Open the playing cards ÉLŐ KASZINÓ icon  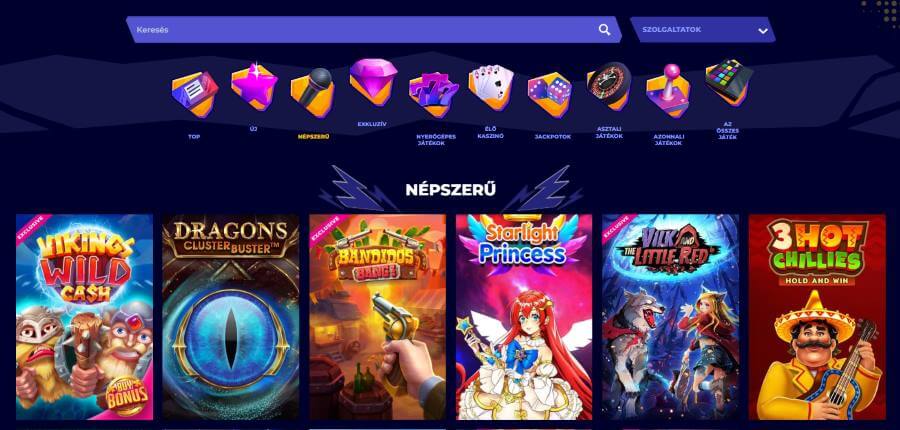[x=491, y=88]
